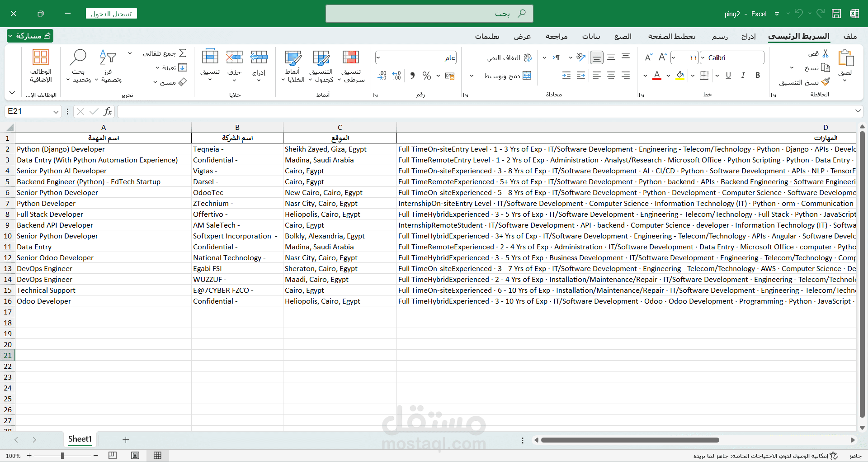Image resolution: width=868 pixels, height=462 pixels.
Task: Click the Comma Style icon
Action: pyautogui.click(x=412, y=76)
